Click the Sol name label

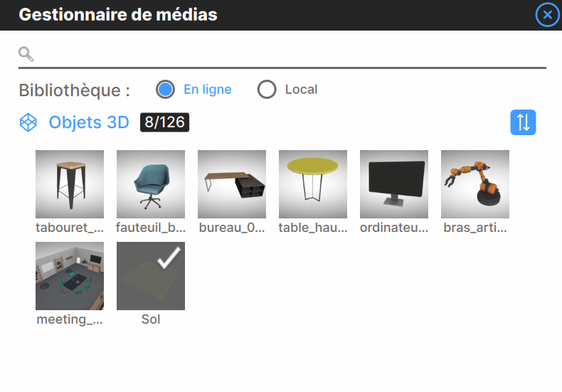151,319
